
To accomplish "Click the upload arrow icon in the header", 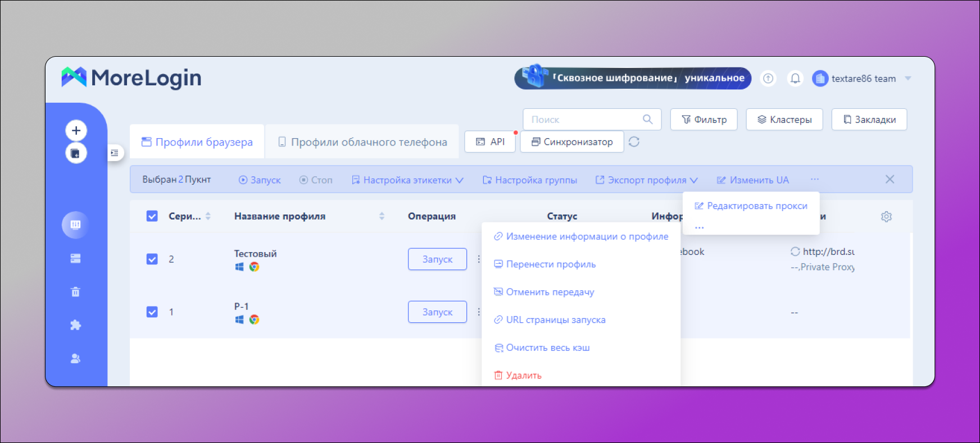I will point(768,79).
